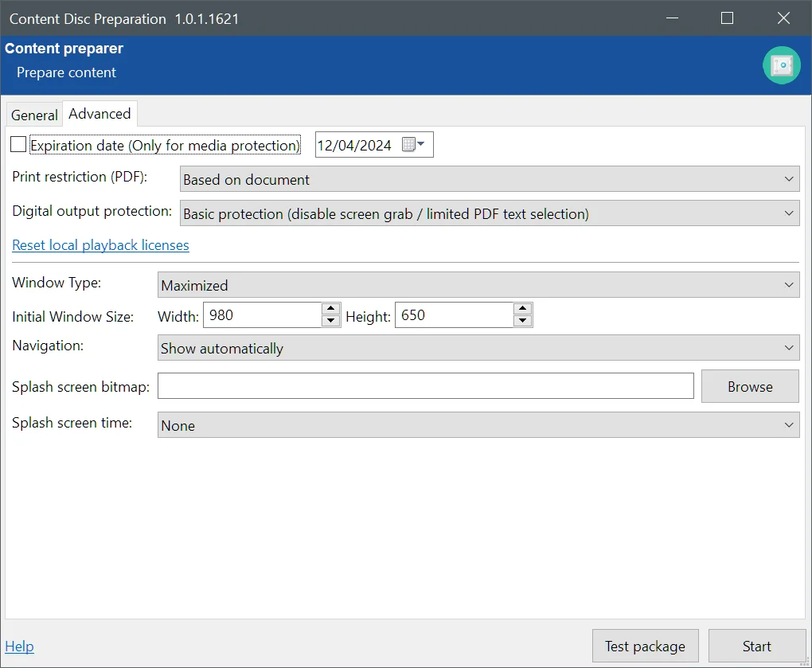Open the calendar picker for expiration date
This screenshot has width=812, height=668.
pyautogui.click(x=413, y=145)
